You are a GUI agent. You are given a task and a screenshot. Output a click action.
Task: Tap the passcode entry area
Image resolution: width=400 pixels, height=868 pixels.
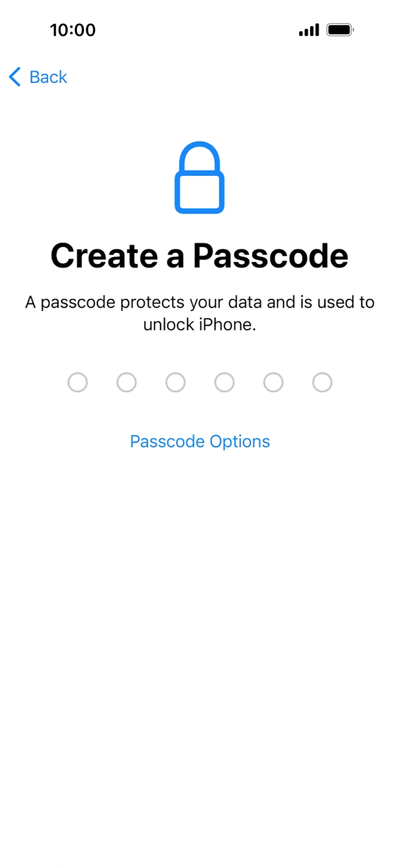(200, 382)
